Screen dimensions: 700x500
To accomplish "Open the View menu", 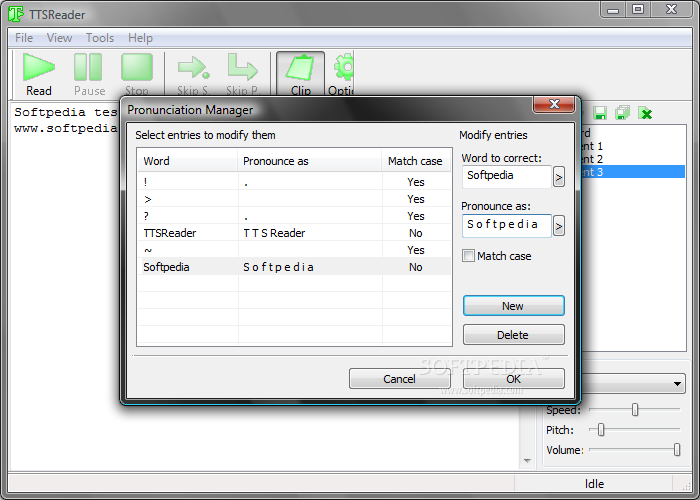I will (x=59, y=38).
